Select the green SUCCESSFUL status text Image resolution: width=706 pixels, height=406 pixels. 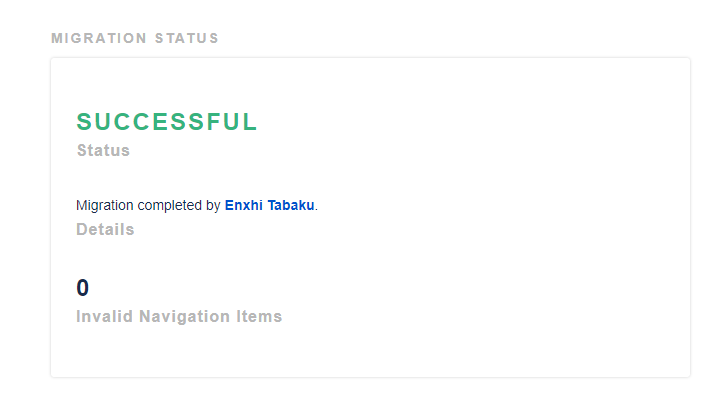pos(167,122)
